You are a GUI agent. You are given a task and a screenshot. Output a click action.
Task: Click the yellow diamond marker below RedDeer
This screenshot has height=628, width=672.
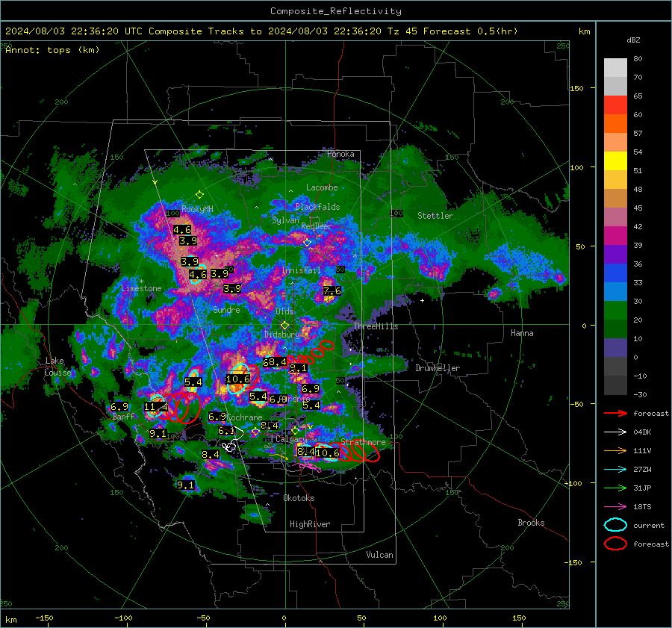[x=308, y=243]
